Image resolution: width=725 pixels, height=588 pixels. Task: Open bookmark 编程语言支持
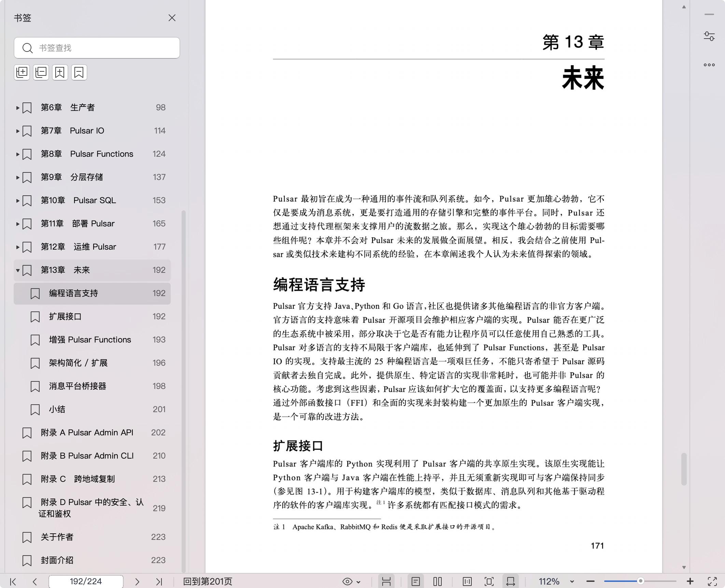[92, 293]
